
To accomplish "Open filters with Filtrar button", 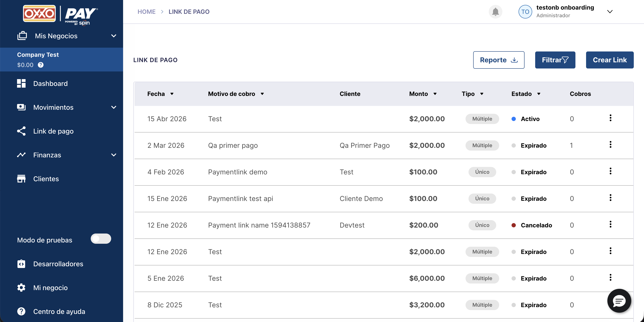I will tap(555, 60).
